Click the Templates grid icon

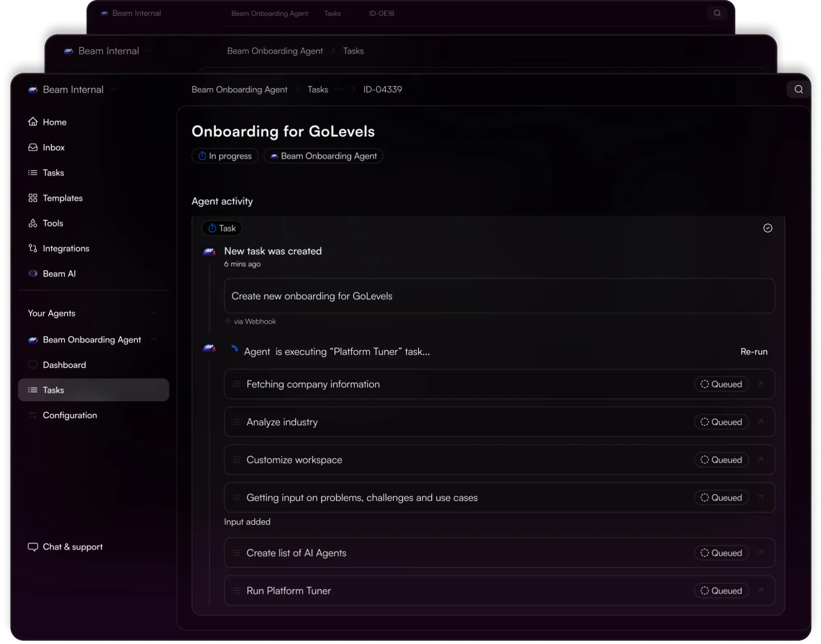tap(33, 198)
